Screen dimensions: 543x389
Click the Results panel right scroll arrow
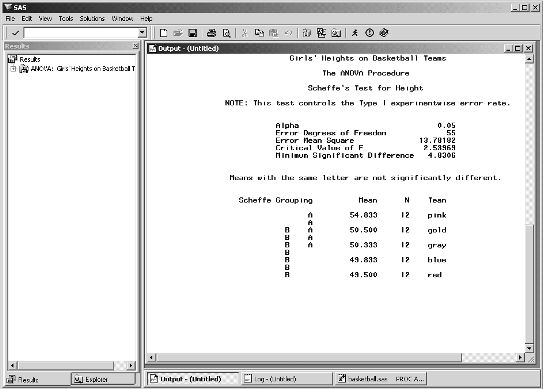pyautogui.click(x=131, y=365)
